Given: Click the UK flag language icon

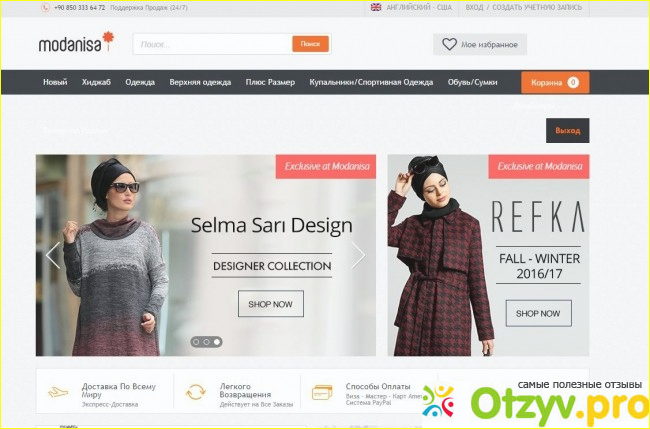Looking at the screenshot, I should pyautogui.click(x=376, y=7).
